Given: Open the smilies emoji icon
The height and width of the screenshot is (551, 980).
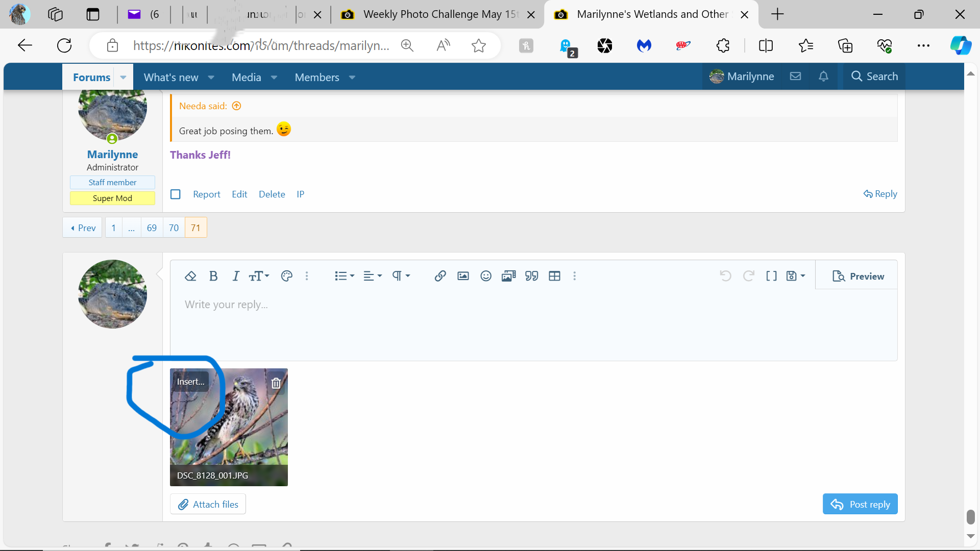Looking at the screenshot, I should click(485, 276).
